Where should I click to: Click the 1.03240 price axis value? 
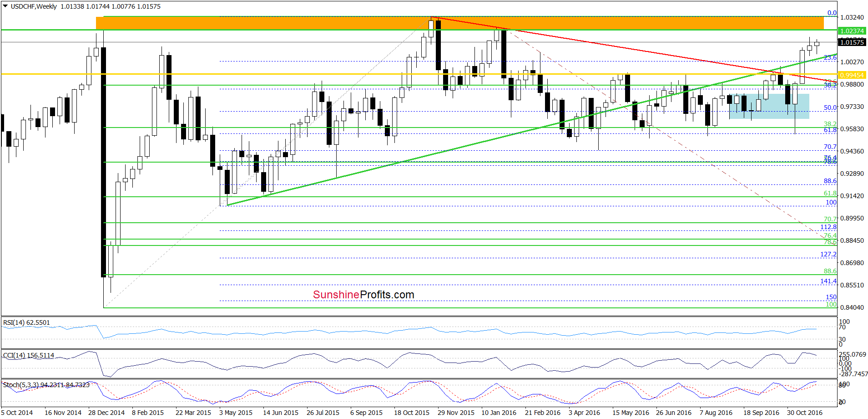coord(852,17)
